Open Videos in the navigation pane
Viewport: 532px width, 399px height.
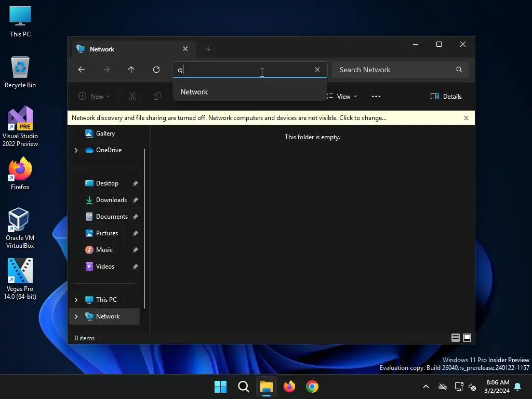click(x=105, y=267)
